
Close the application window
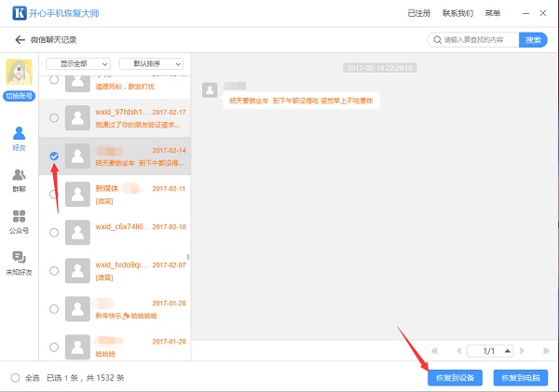[x=543, y=13]
